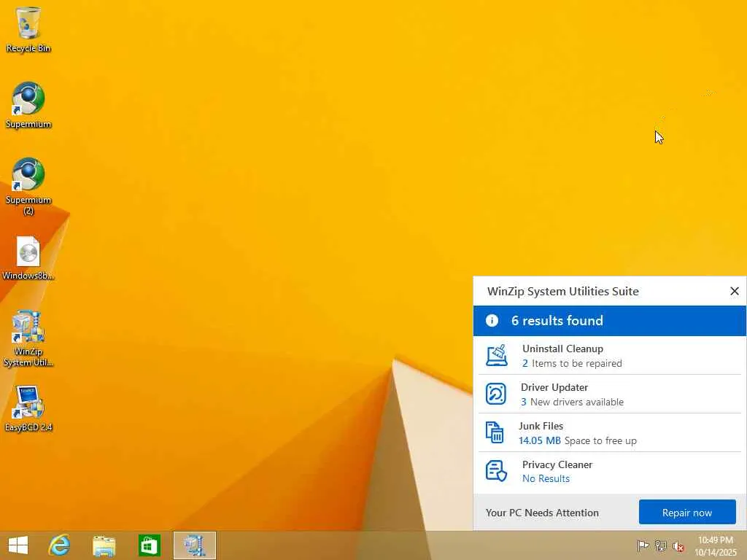This screenshot has width=747, height=560.
Task: Click the Driver Updater icon
Action: pyautogui.click(x=496, y=394)
